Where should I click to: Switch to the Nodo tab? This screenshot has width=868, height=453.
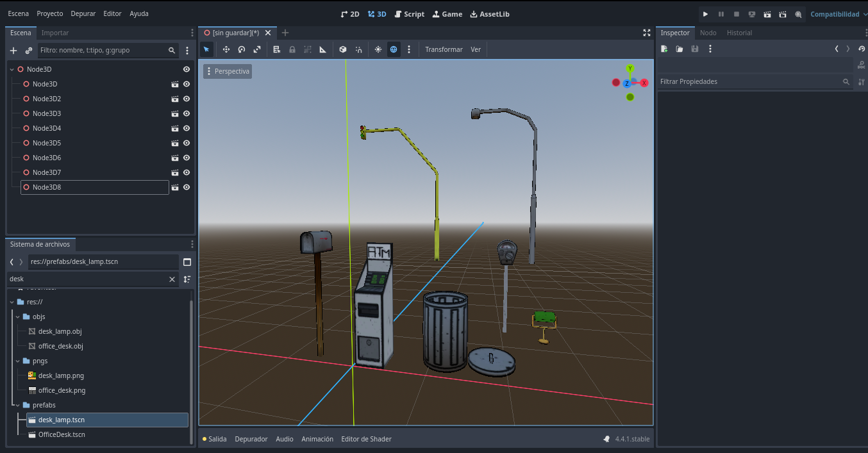click(708, 33)
